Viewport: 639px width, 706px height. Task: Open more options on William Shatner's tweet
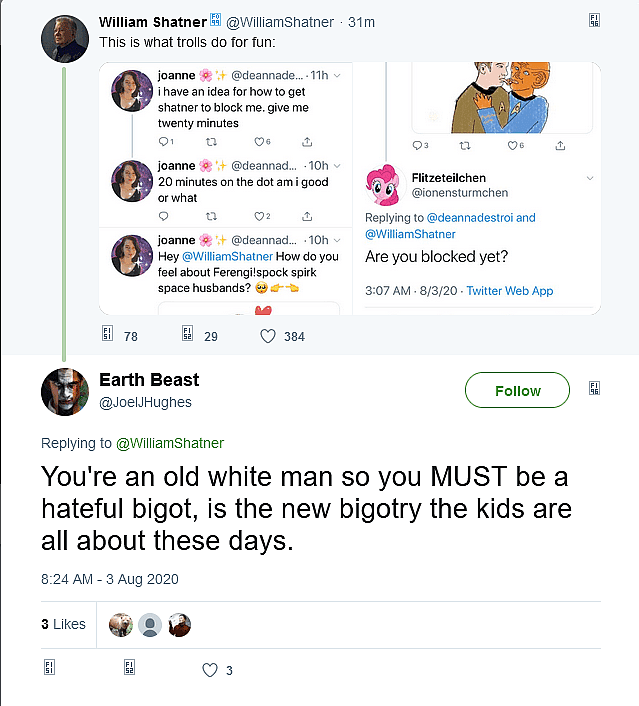click(x=594, y=21)
